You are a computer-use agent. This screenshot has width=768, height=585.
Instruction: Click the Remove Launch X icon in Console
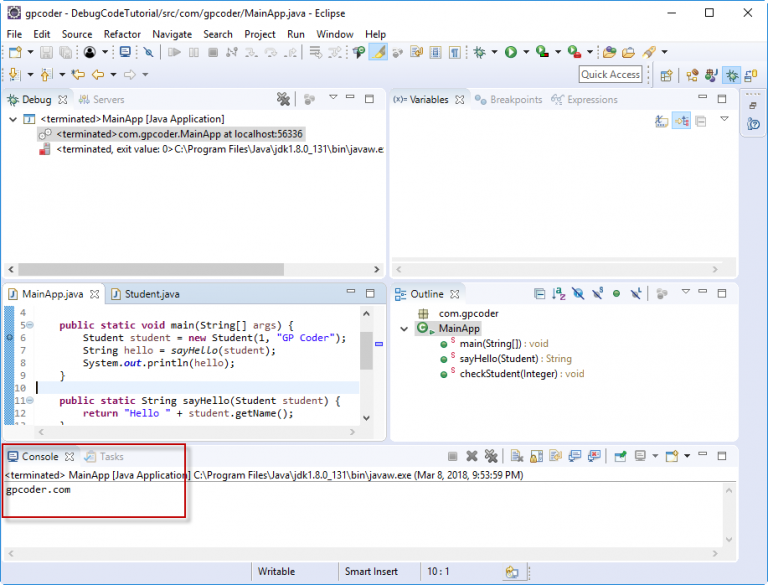(471, 456)
